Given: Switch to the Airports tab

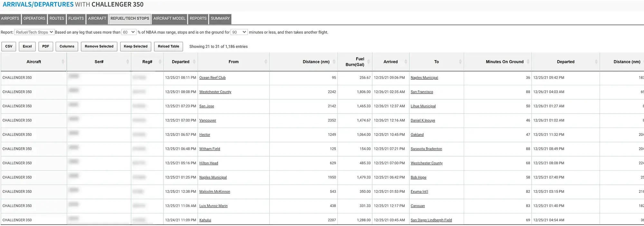Looking at the screenshot, I should pyautogui.click(x=10, y=19).
